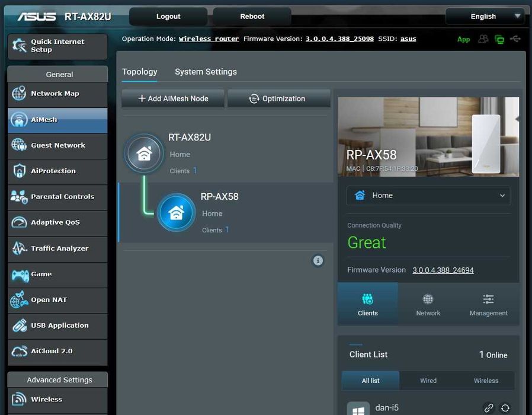Click the Traffic Analyzer waveform icon
Viewport: 532px width, 415px height.
[20, 248]
